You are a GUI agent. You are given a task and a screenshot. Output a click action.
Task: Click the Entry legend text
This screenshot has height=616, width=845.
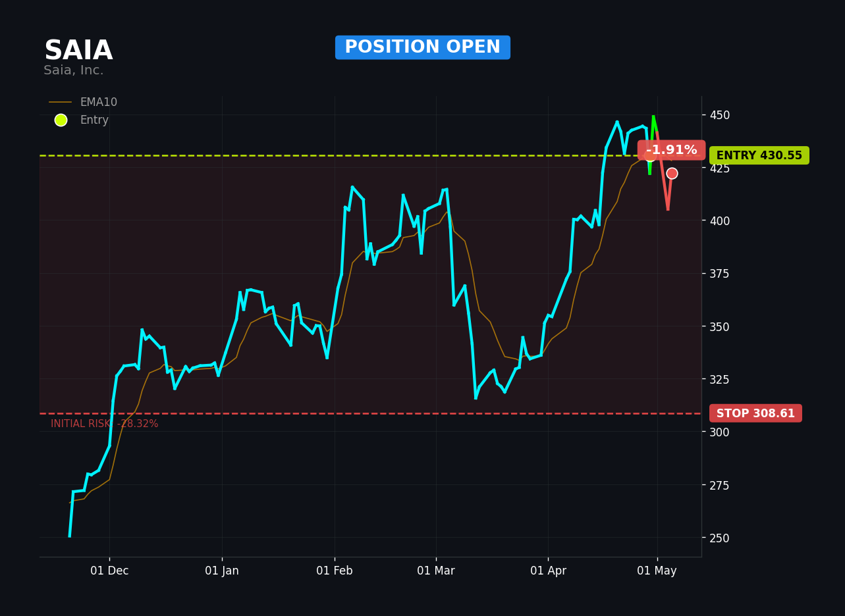(x=94, y=120)
